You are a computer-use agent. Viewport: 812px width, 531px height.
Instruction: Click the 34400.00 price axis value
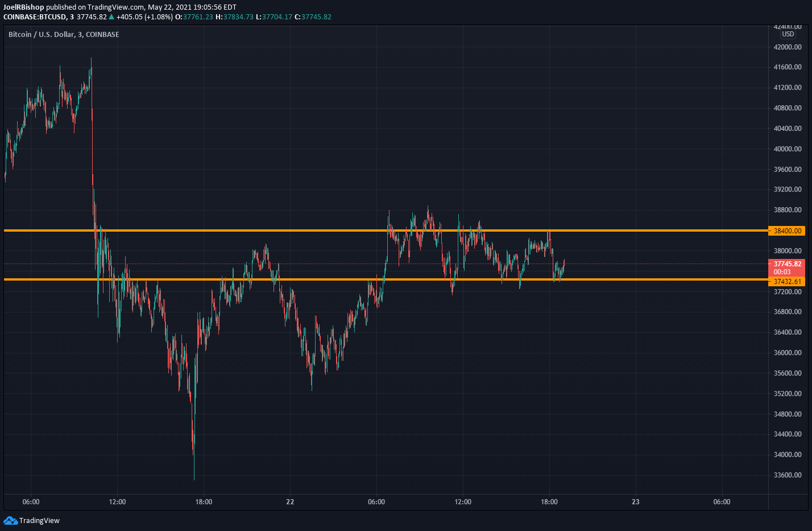(788, 434)
